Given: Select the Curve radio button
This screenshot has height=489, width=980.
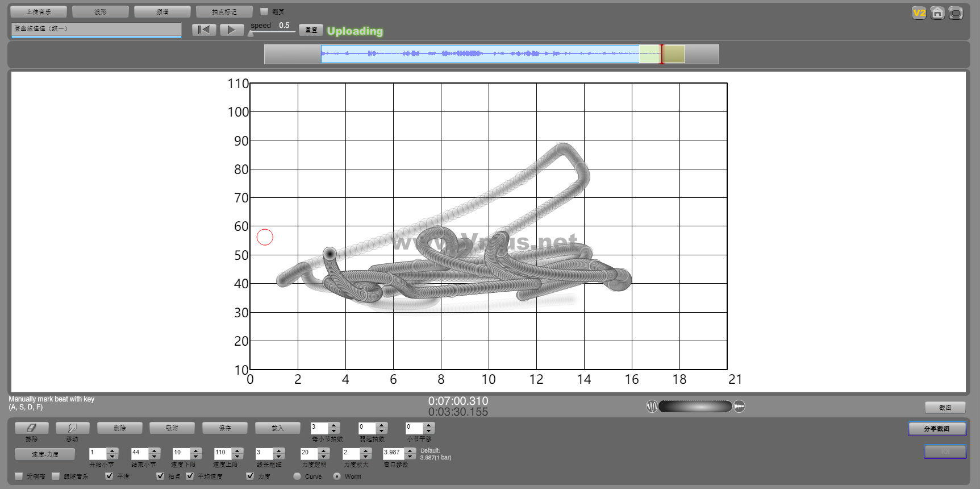Looking at the screenshot, I should click(297, 476).
